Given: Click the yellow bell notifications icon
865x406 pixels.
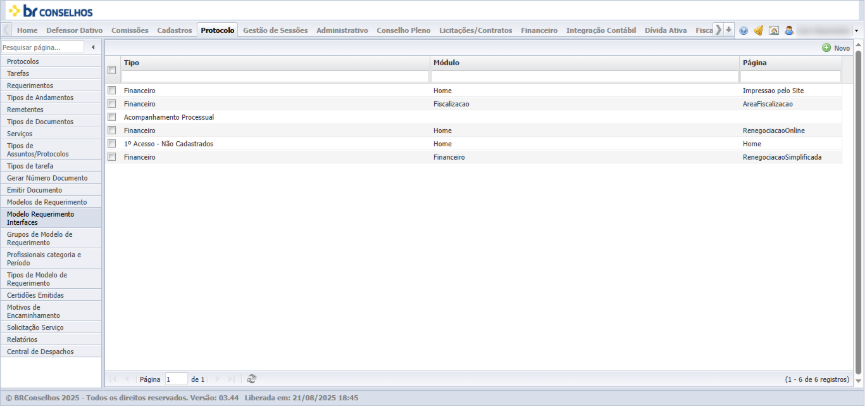Looking at the screenshot, I should click(x=759, y=31).
